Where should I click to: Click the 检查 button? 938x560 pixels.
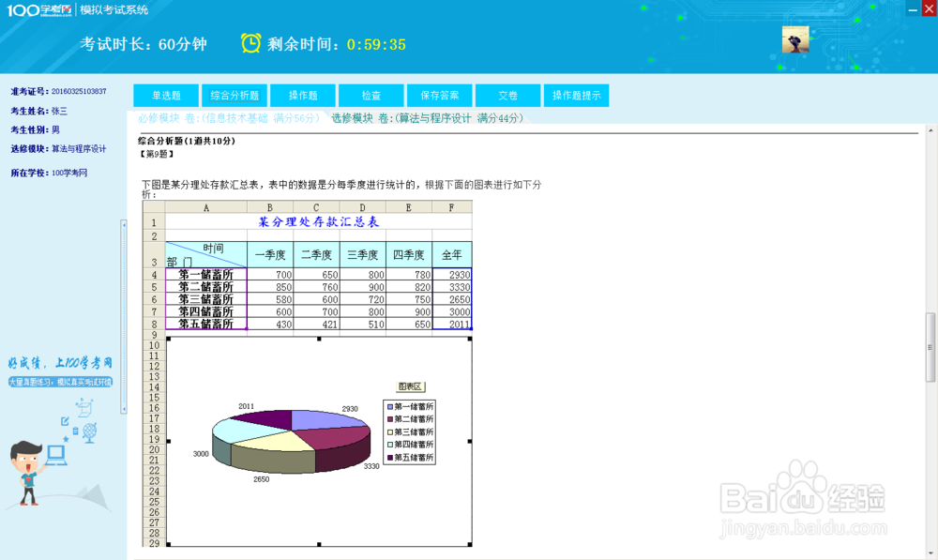pos(371,95)
